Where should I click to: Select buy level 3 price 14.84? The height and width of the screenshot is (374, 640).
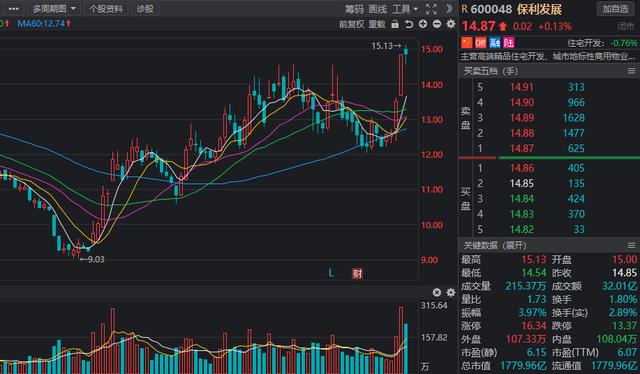(522, 198)
